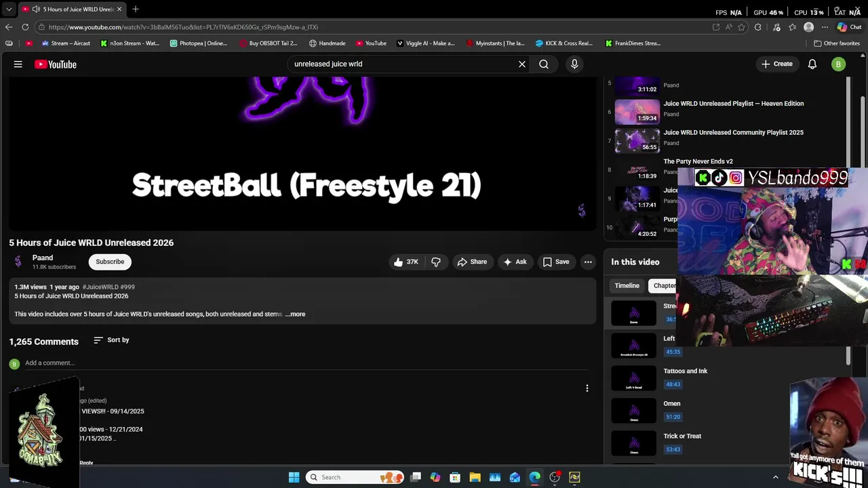Image resolution: width=868 pixels, height=488 pixels.
Task: Open Tattoos and Ink chapter thumbnail
Action: click(x=634, y=378)
